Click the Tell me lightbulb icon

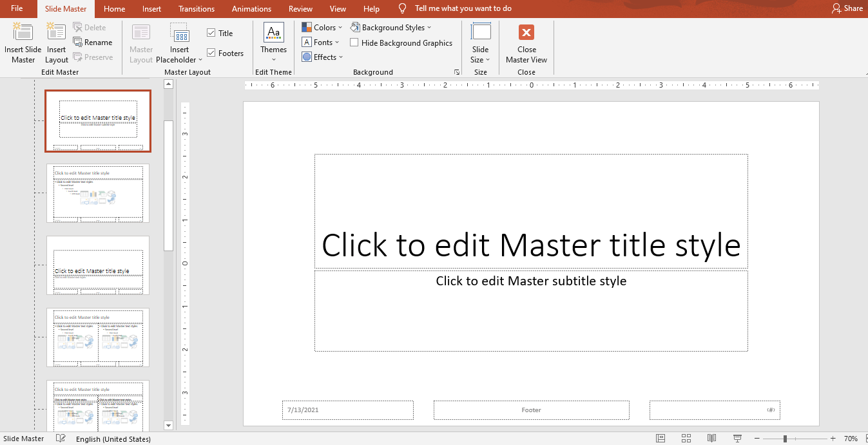click(x=403, y=8)
